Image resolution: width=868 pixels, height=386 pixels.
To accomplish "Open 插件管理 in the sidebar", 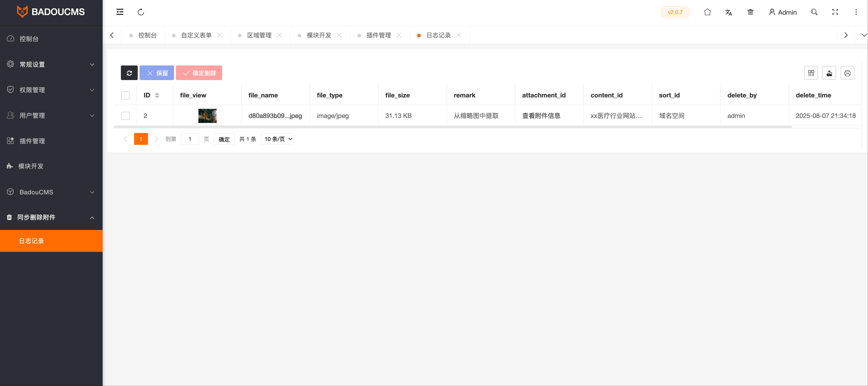I will point(32,141).
